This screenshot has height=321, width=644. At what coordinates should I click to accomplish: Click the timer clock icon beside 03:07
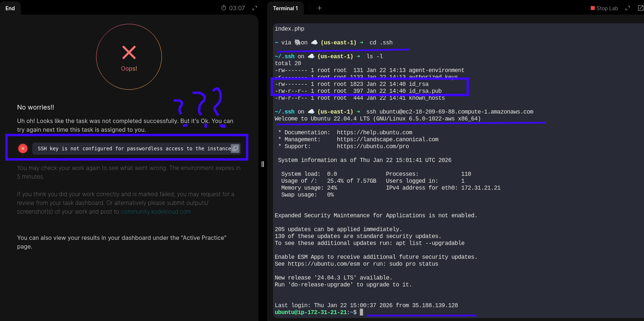[224, 8]
